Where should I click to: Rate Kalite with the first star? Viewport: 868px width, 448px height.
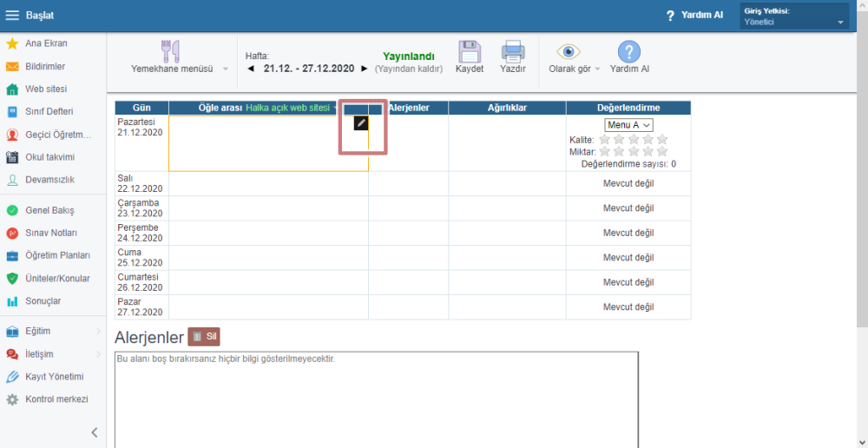pos(604,140)
